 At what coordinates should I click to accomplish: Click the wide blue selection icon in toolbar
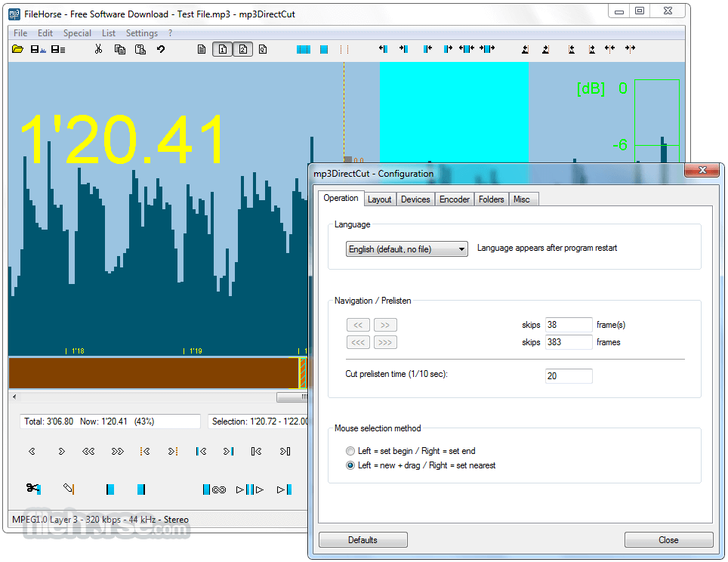[x=304, y=49]
